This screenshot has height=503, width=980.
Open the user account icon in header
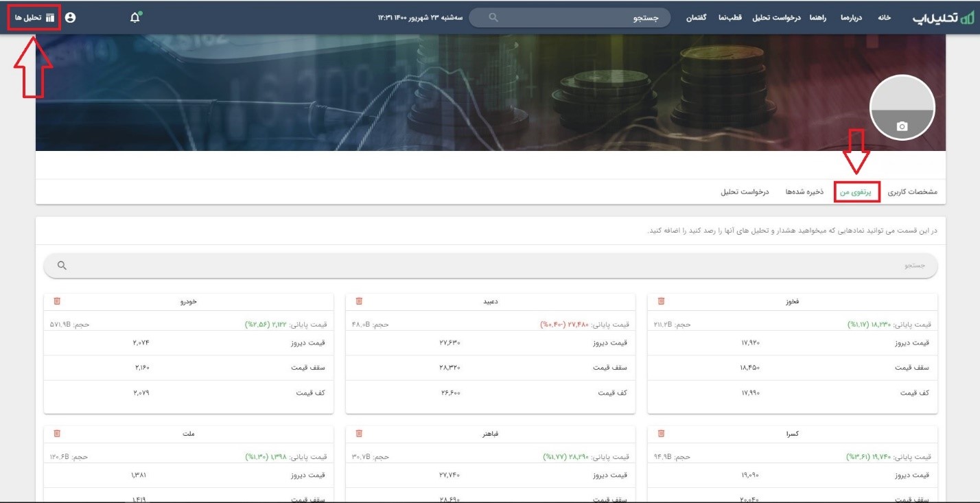click(70, 17)
